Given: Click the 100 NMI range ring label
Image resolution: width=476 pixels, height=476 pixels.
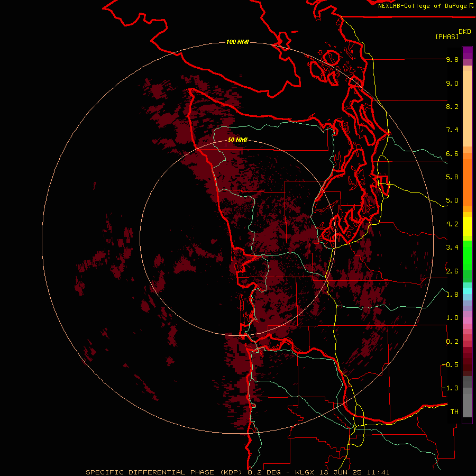Looking at the screenshot, I should point(237,42).
